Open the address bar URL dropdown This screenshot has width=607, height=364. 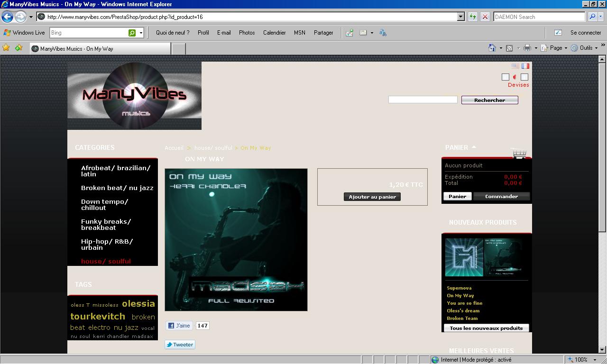[460, 17]
